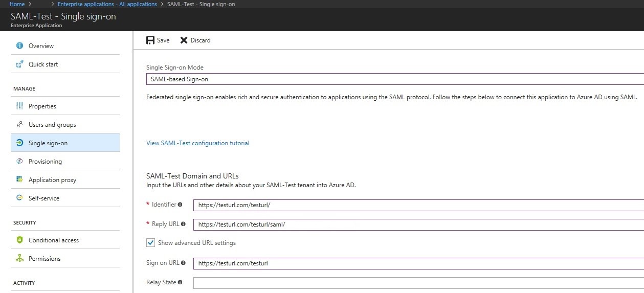Viewport: 644px width, 293px height.
Task: Click the 'Enterprise Application' subtitle text
Action: tap(36, 25)
